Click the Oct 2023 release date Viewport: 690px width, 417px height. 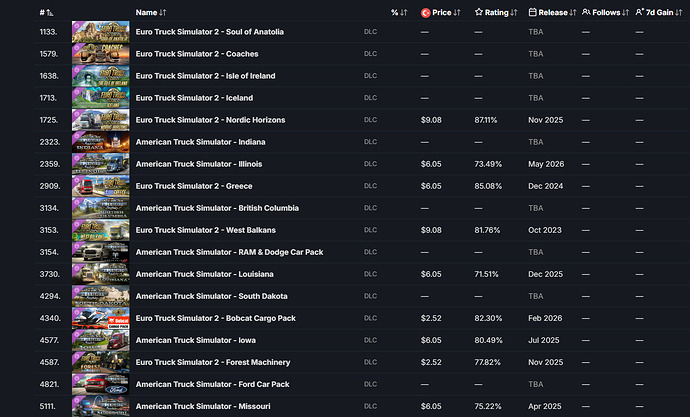(x=545, y=230)
